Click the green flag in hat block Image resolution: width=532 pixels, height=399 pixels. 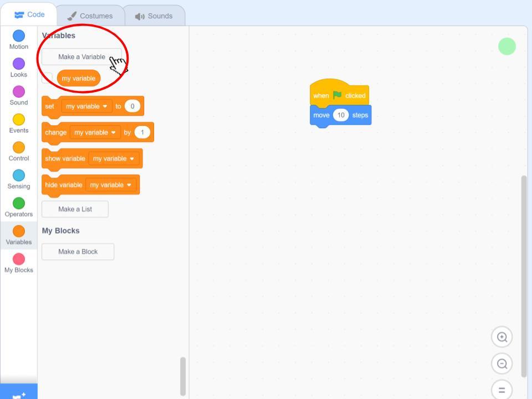[x=337, y=95]
